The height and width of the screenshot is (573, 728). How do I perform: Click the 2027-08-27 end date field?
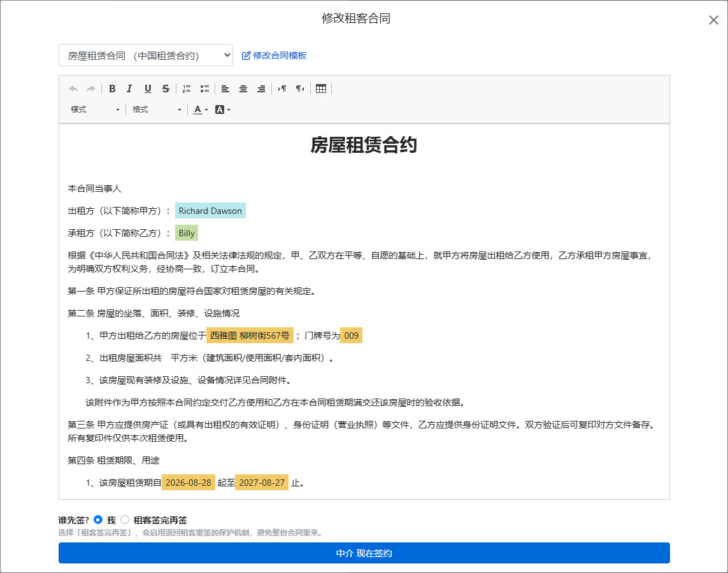click(262, 483)
